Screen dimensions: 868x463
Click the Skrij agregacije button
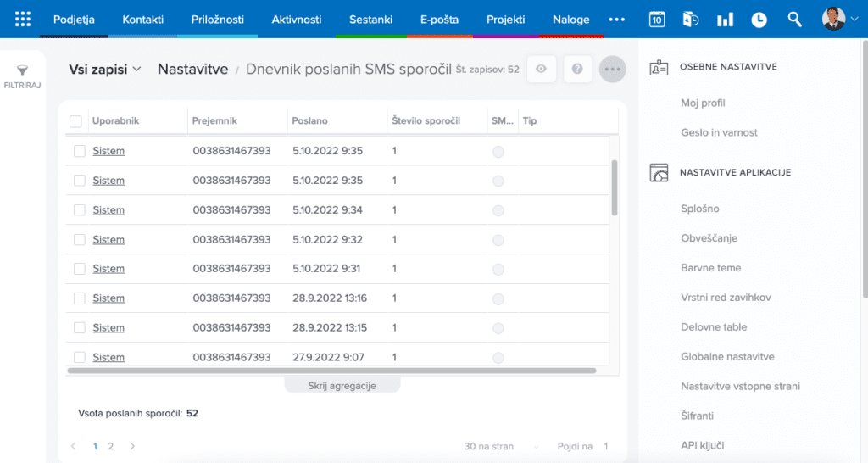pos(342,385)
